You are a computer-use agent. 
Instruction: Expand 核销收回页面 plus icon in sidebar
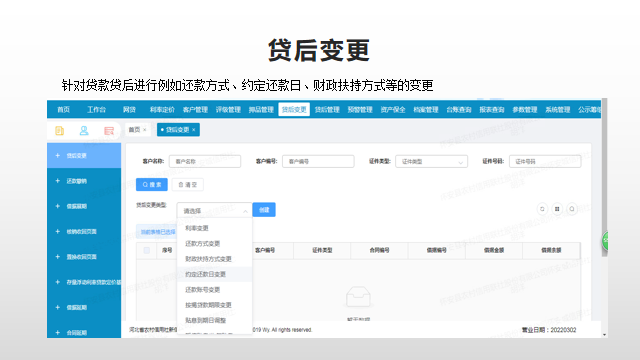58,231
